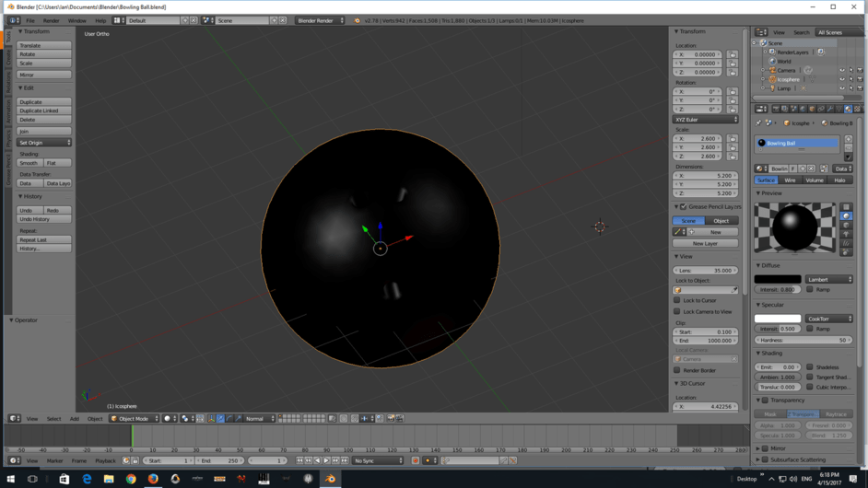Switch to the Wire material type tab
Viewport: 868px width, 488px height.
point(790,180)
